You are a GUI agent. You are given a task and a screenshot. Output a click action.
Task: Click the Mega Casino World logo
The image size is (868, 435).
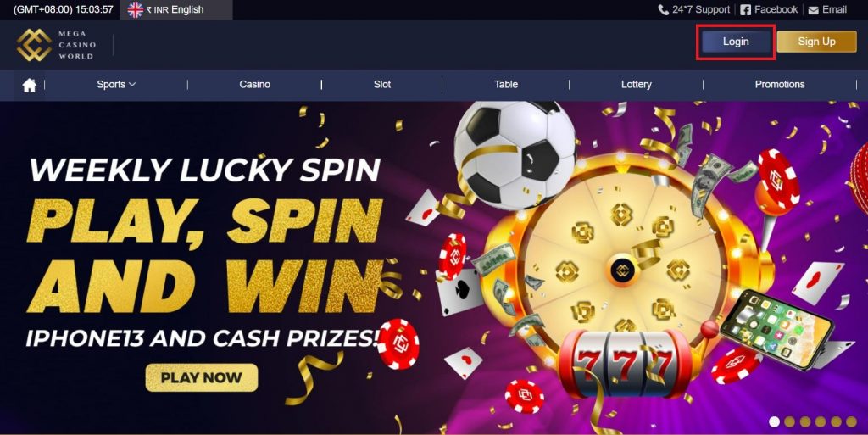[57, 45]
